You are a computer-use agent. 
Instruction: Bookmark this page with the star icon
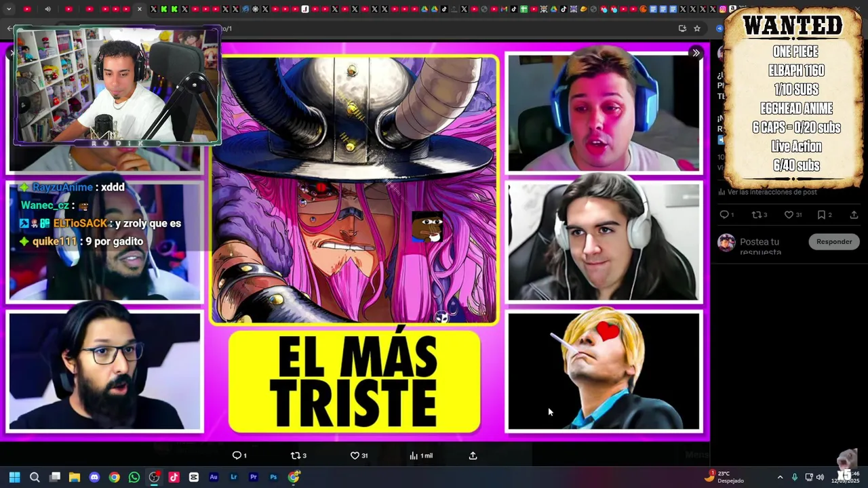[696, 28]
